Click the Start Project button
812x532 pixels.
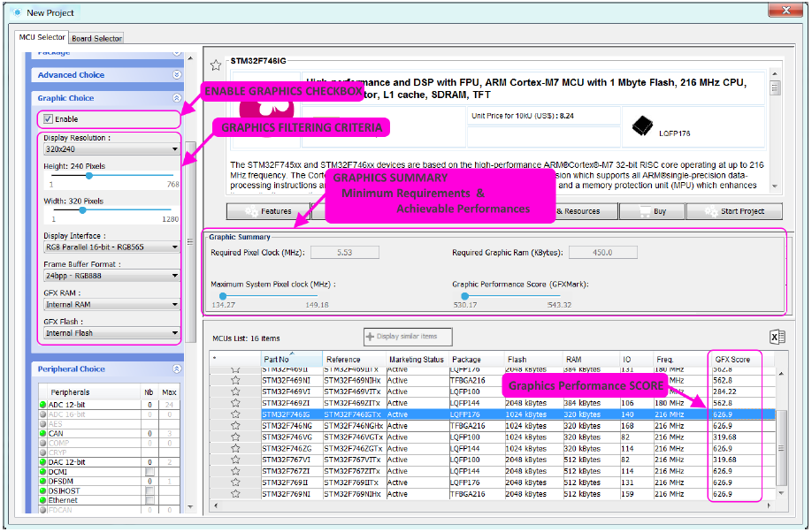(x=734, y=211)
